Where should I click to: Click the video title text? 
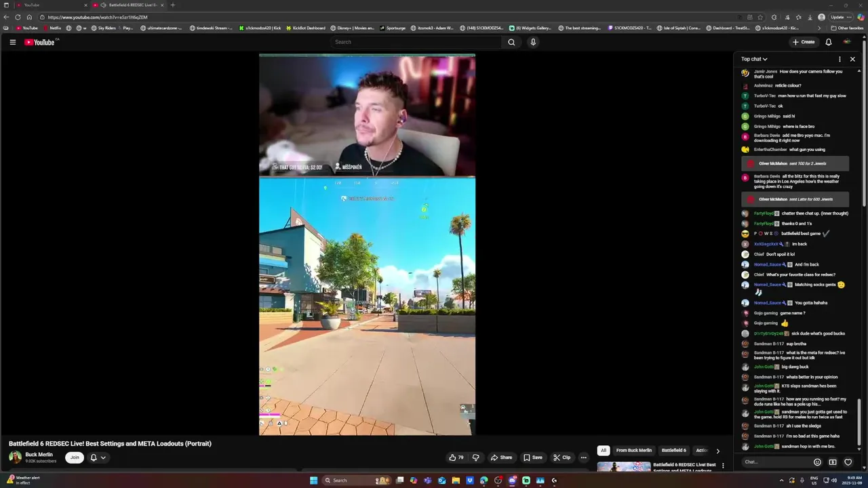click(x=110, y=443)
